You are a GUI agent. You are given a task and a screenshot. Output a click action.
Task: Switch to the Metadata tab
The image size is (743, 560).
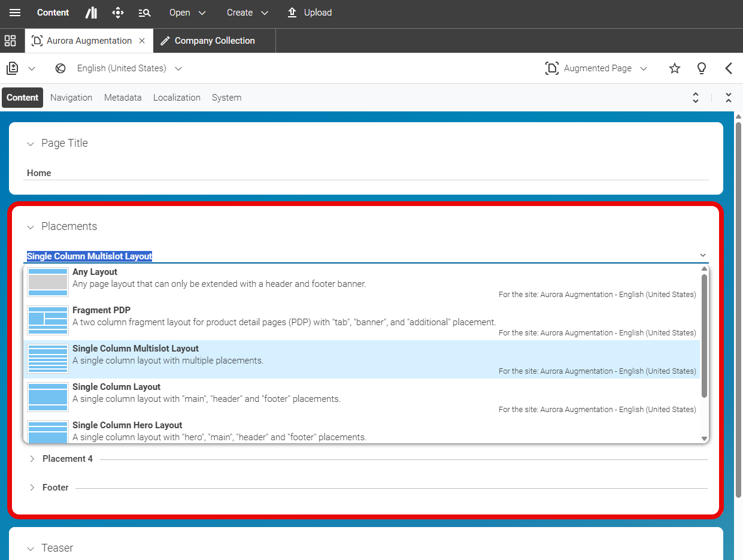tap(122, 97)
